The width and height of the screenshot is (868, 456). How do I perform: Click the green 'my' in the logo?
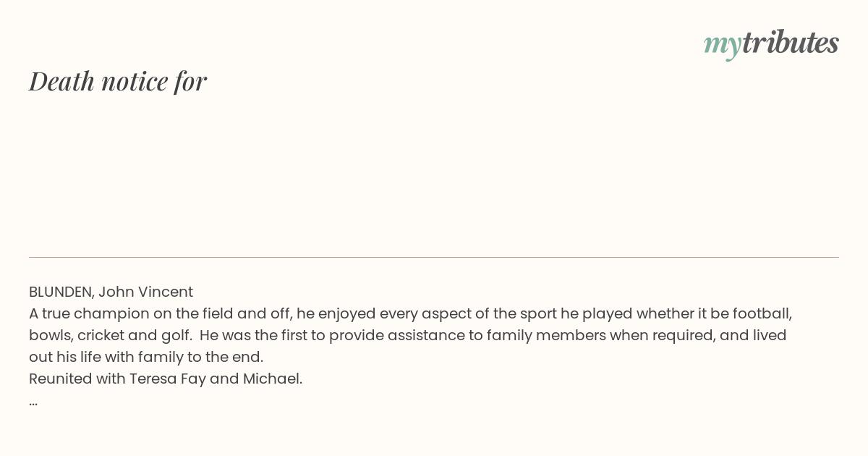[x=723, y=46]
